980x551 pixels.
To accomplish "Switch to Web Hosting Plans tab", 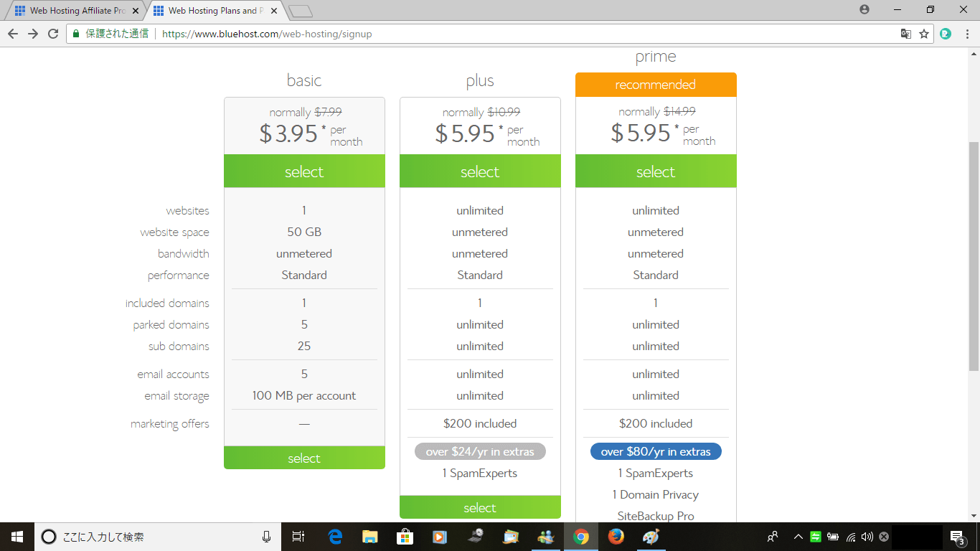I will click(215, 11).
